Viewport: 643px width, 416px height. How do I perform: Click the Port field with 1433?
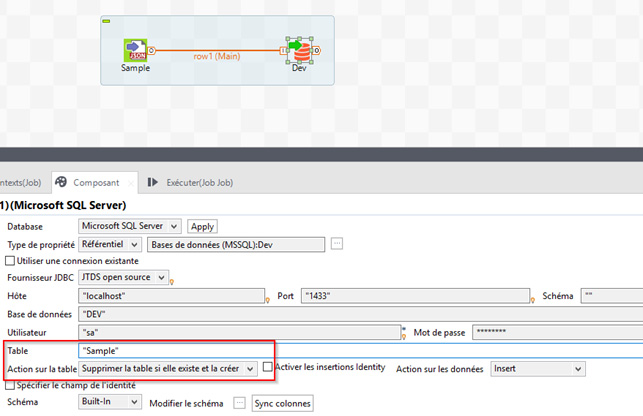(415, 296)
